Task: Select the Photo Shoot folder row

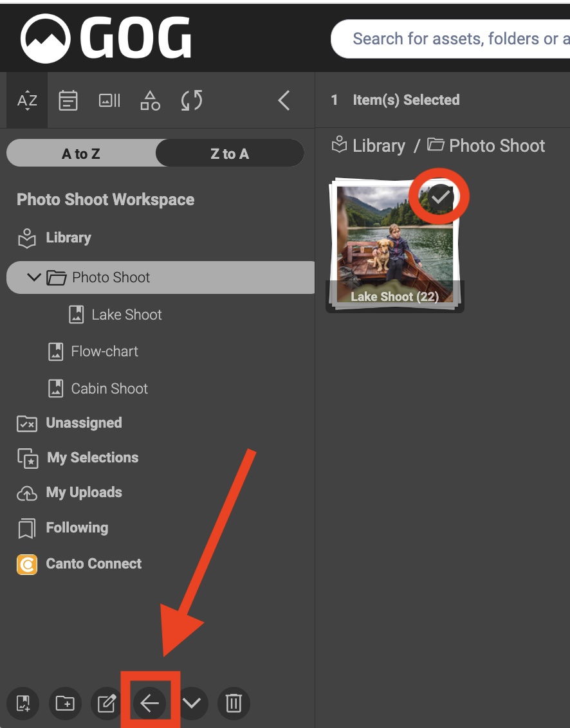Action: (160, 278)
